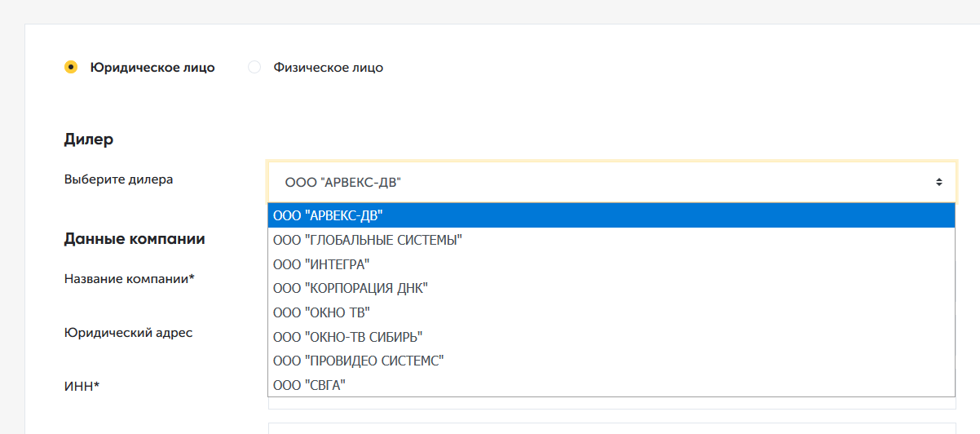Click the Название компании* field label

(x=129, y=279)
